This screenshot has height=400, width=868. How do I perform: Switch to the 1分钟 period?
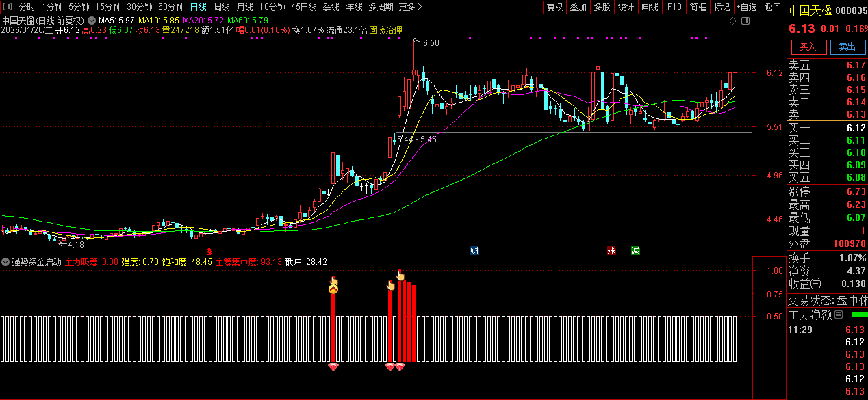point(53,7)
